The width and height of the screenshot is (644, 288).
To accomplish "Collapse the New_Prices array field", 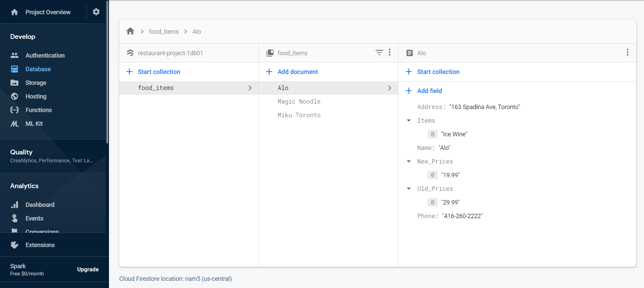I will point(409,162).
